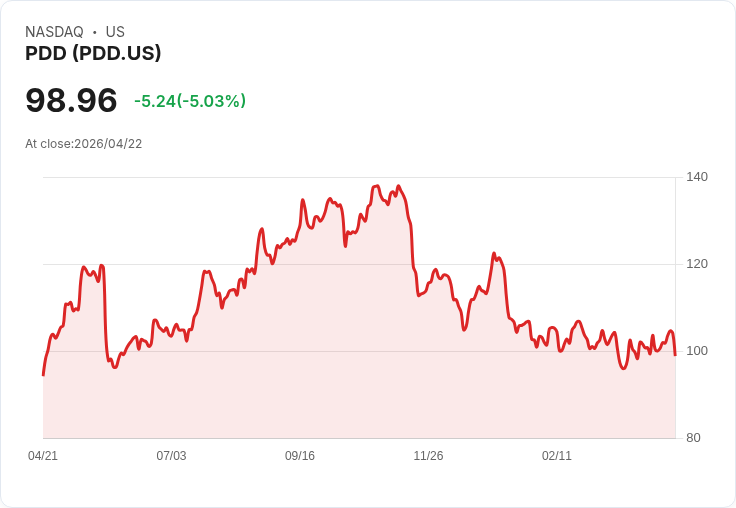This screenshot has height=508, width=736.
Task: Click the 02/11 date axis label
Action: click(x=557, y=456)
